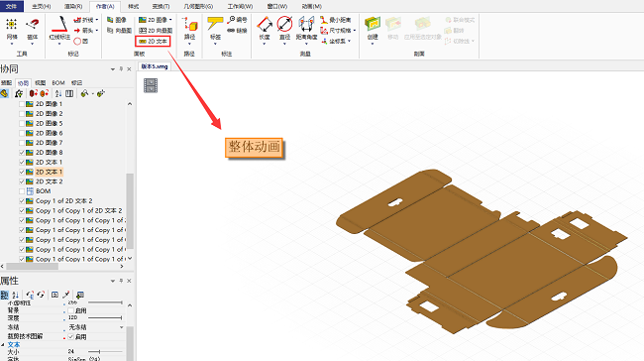Click the 2D text (2D 文本) tool
644x361 pixels.
click(x=153, y=41)
